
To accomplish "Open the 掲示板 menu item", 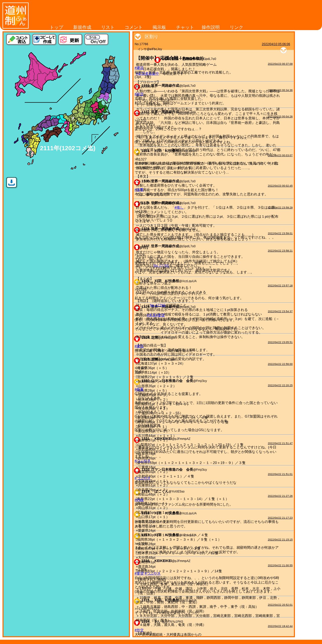I will [159, 27].
